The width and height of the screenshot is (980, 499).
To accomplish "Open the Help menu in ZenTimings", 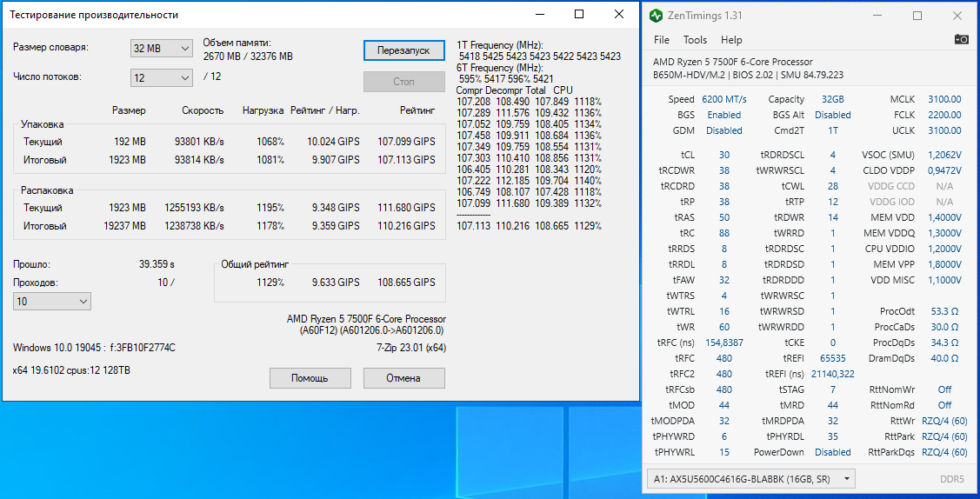I will [x=731, y=40].
